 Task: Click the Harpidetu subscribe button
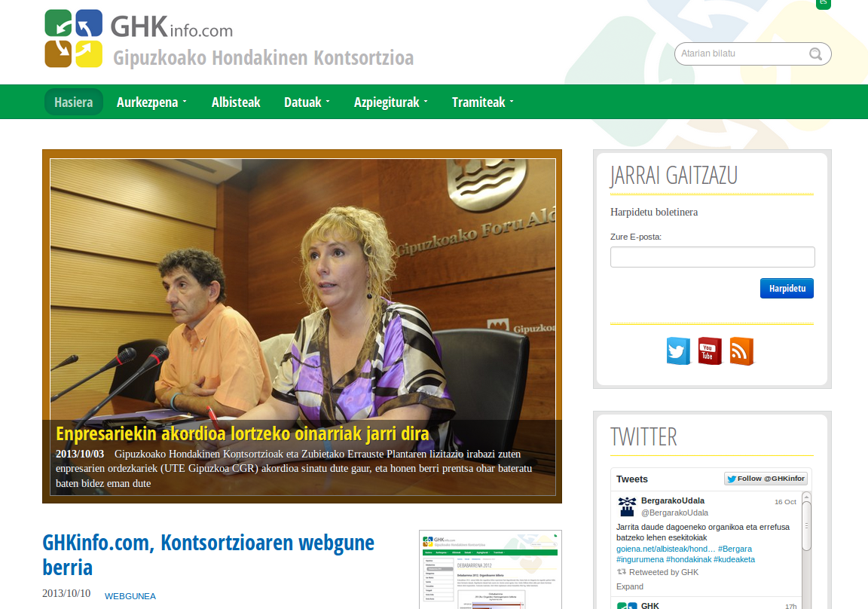pos(787,289)
